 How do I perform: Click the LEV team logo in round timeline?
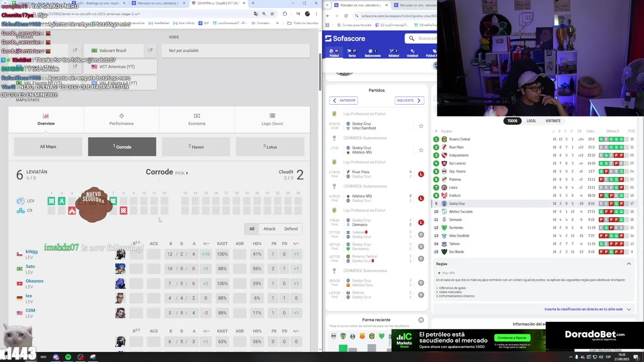pos(20,201)
